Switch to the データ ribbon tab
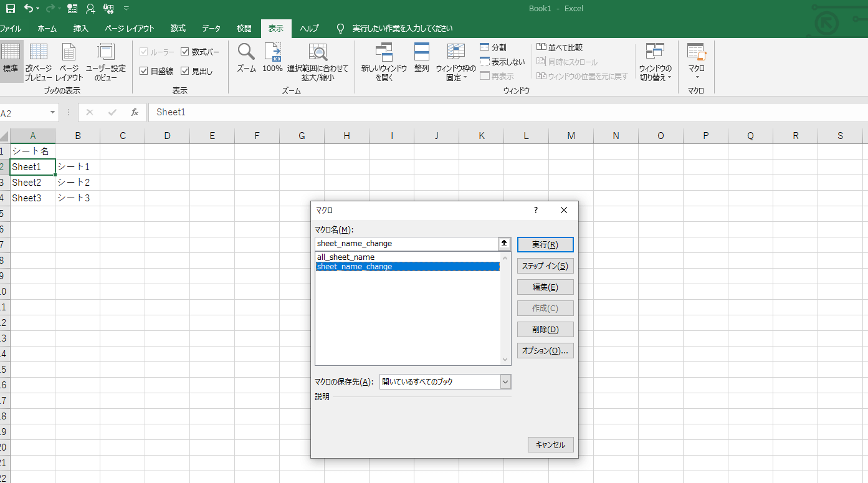868x483 pixels. point(211,29)
